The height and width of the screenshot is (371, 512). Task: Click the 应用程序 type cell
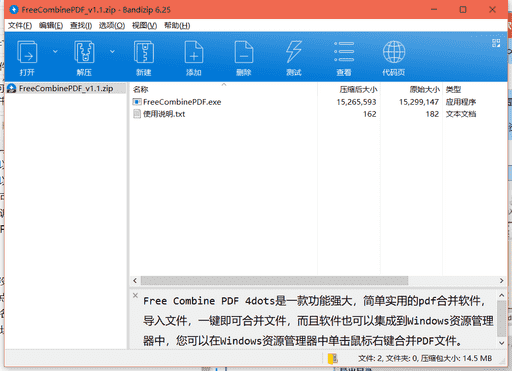point(461,102)
